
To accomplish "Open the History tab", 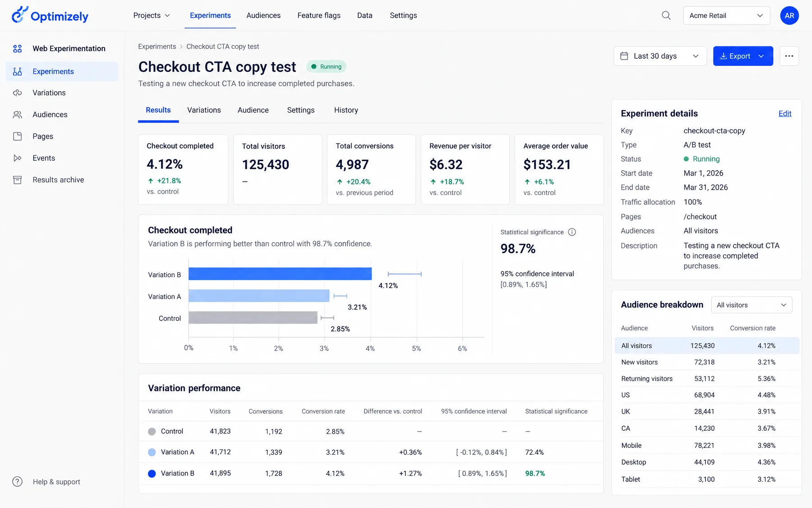I will [346, 110].
